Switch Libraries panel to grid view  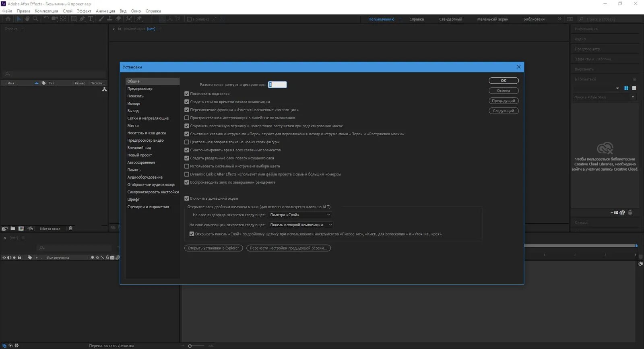pos(626,88)
